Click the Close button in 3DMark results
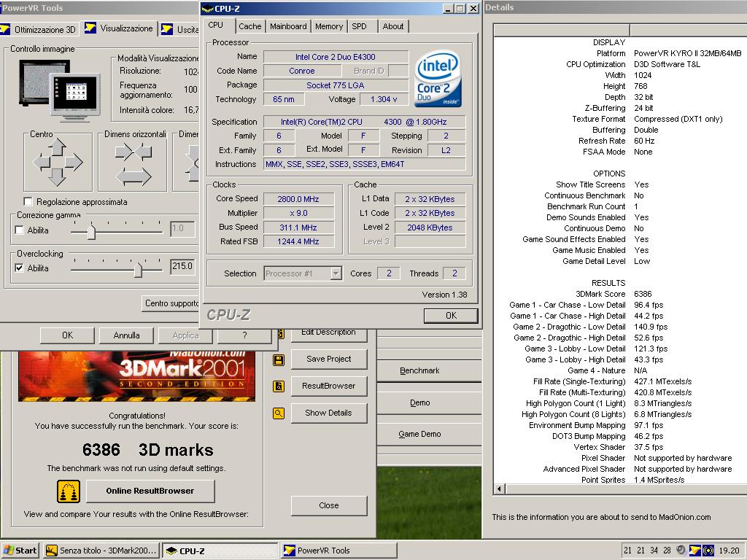The width and height of the screenshot is (747, 560). 329,506
